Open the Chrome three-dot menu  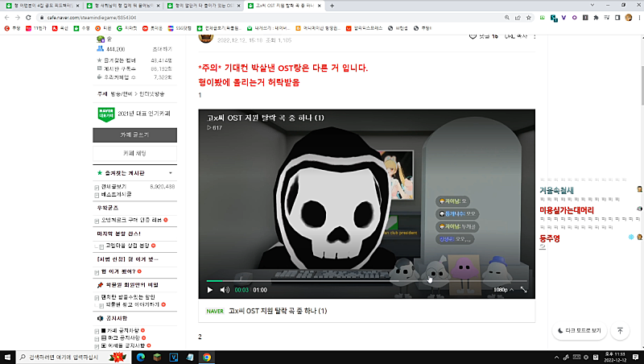pyautogui.click(x=639, y=17)
